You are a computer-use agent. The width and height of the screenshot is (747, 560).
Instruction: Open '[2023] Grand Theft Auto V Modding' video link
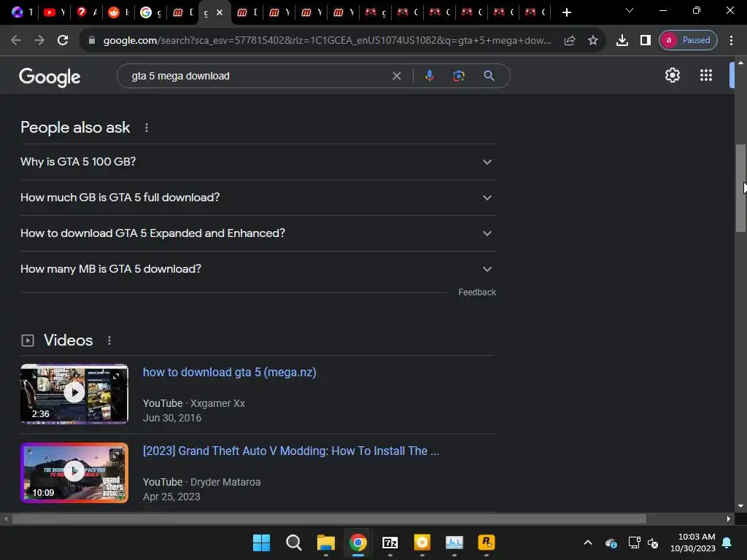(291, 451)
